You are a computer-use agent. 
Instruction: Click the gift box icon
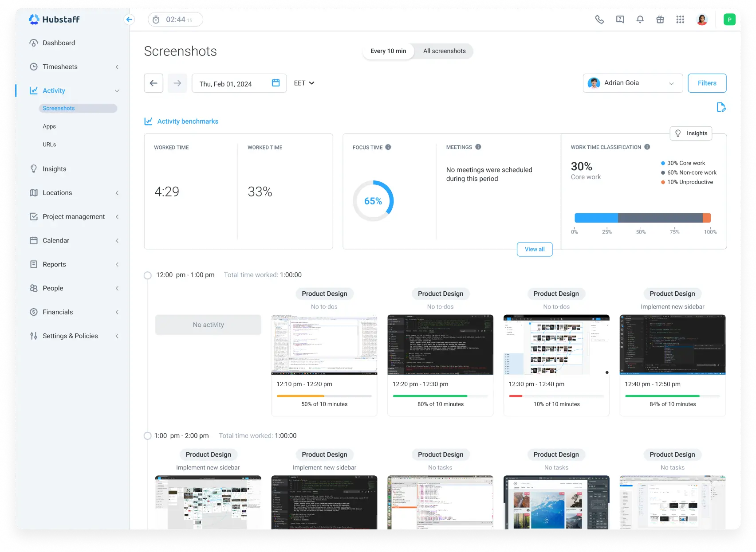click(x=660, y=20)
